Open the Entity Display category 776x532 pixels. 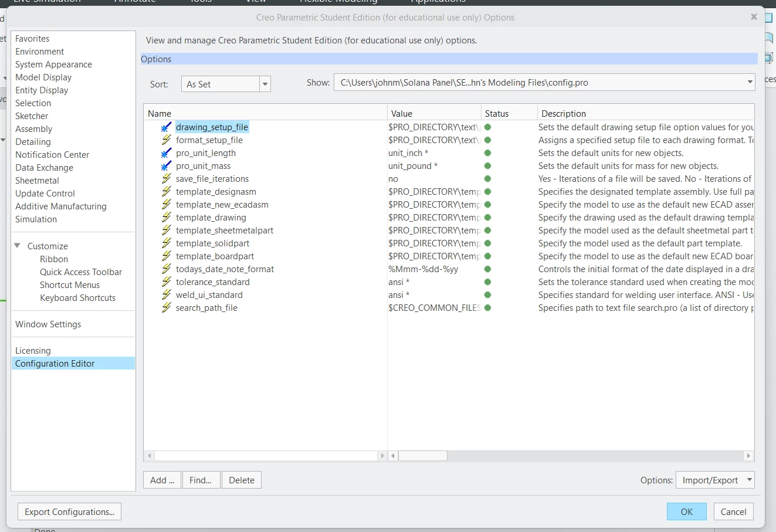click(42, 90)
